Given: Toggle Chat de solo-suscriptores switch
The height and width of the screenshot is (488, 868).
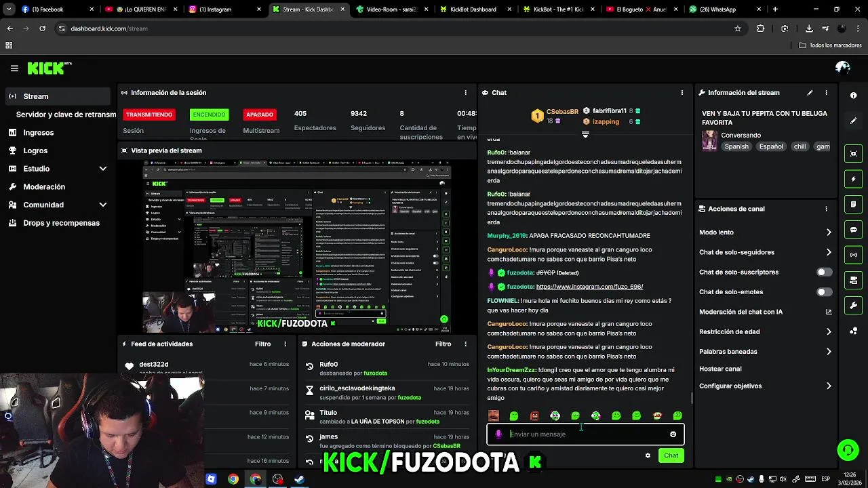Looking at the screenshot, I should (x=824, y=272).
